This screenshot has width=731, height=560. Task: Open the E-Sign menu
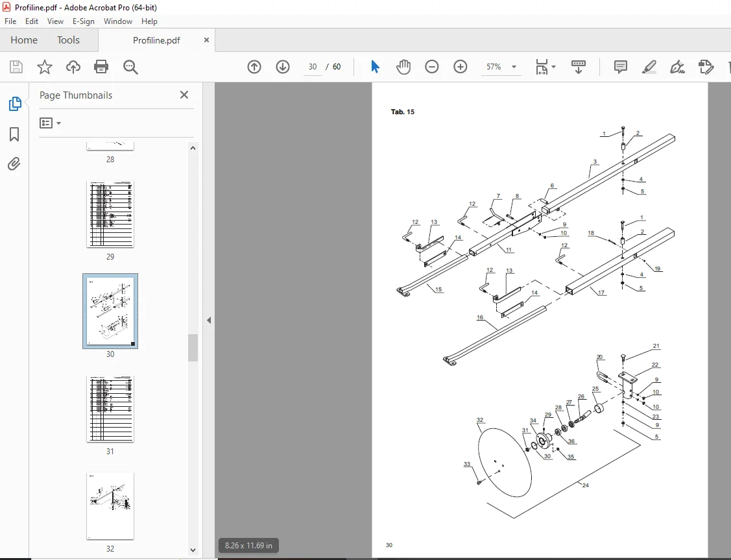click(x=84, y=21)
